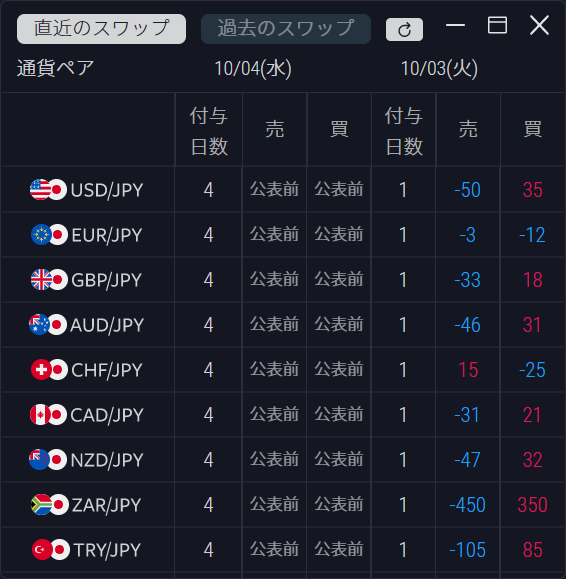Maximize the swap window
The image size is (566, 579).
[497, 25]
